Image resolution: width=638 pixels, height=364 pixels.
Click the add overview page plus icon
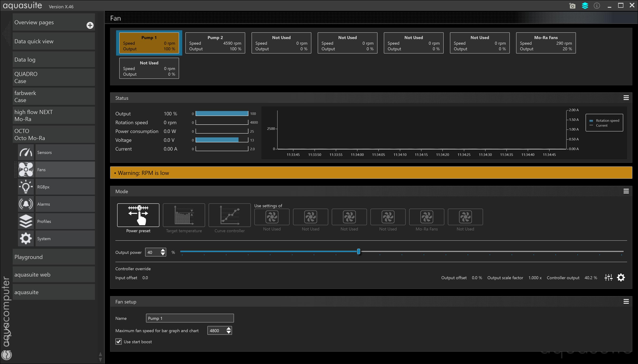click(x=90, y=25)
